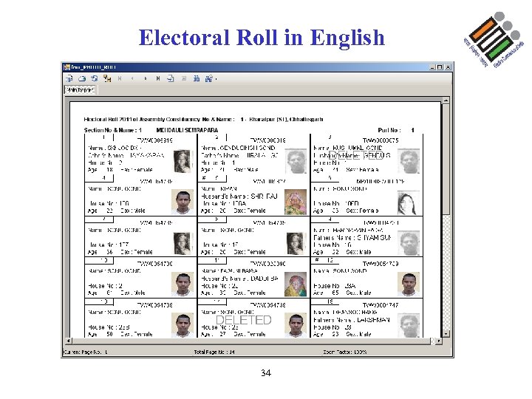Click the section name 'MEHDAULI SEMRAPARA'
This screenshot has height=399, width=532.
[x=187, y=130]
